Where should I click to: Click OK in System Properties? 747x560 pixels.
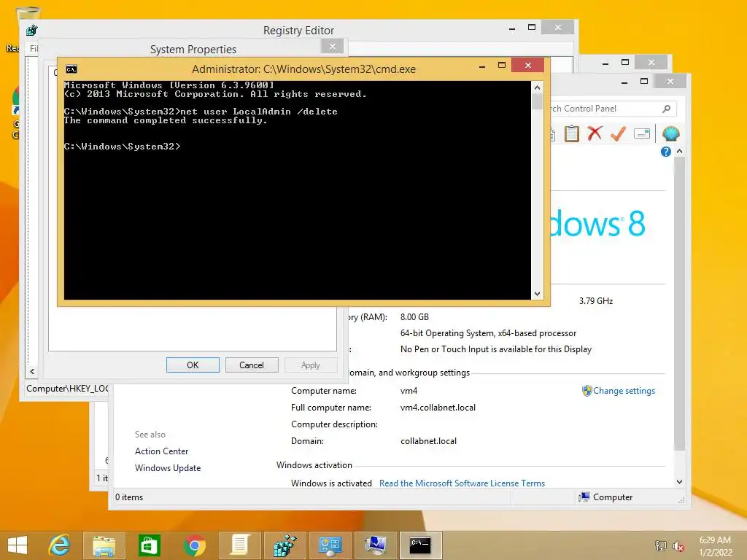(x=193, y=365)
